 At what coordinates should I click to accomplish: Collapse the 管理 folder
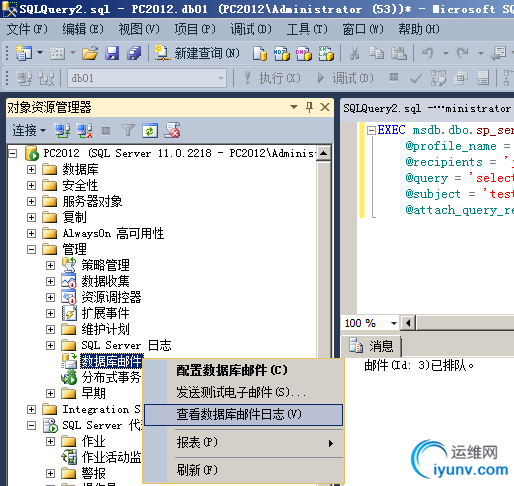pyautogui.click(x=31, y=249)
